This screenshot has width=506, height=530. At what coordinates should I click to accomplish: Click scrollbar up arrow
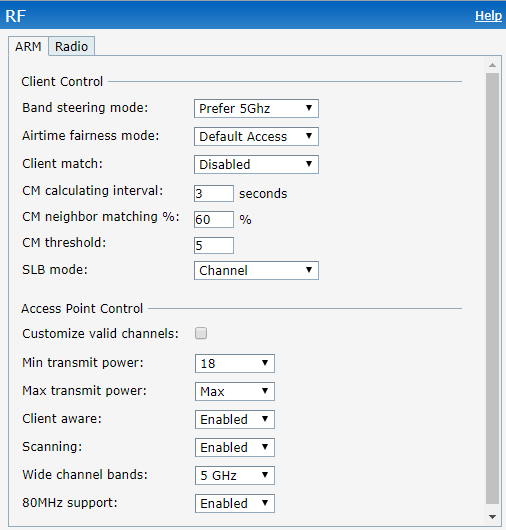point(492,65)
